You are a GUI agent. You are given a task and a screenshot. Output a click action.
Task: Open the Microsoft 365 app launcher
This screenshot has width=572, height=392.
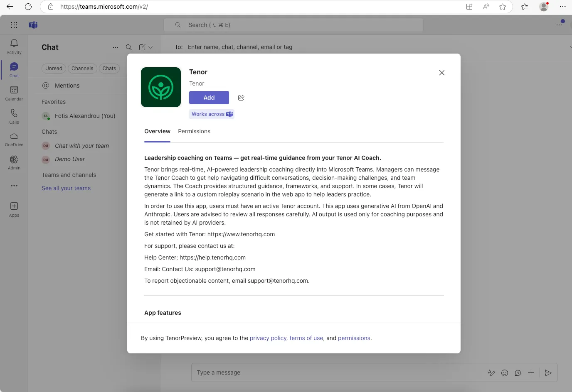14,25
